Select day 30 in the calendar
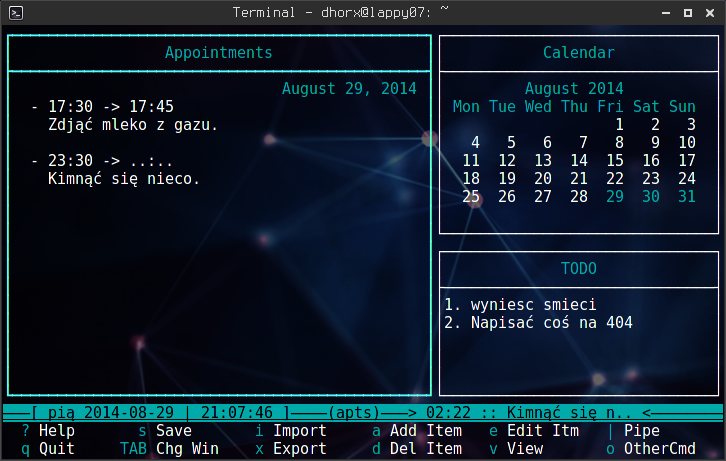Image resolution: width=726 pixels, height=461 pixels. click(x=651, y=197)
